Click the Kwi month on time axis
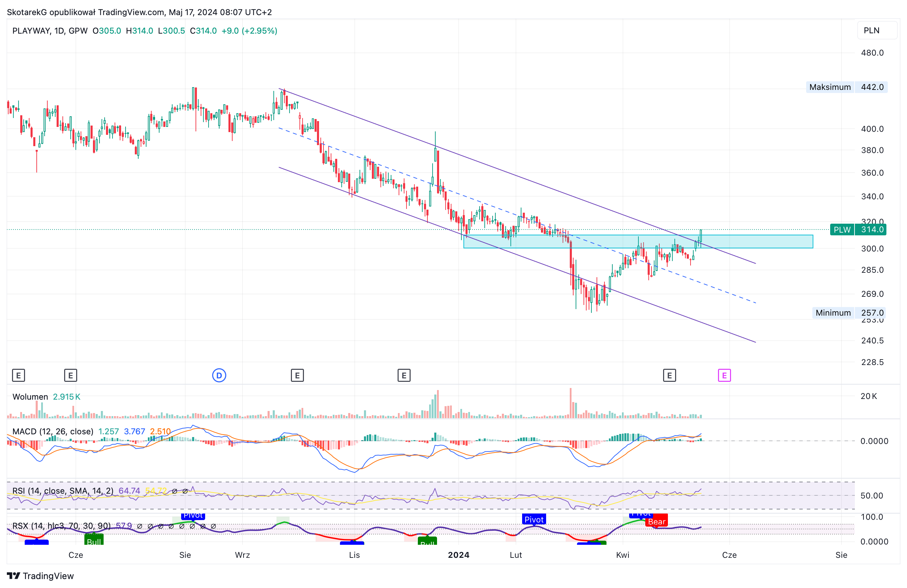 (623, 555)
